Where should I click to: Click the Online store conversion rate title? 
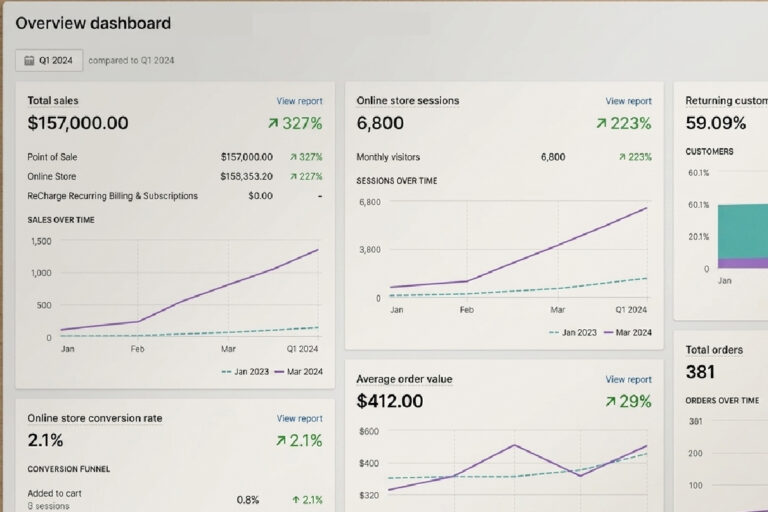tap(95, 418)
